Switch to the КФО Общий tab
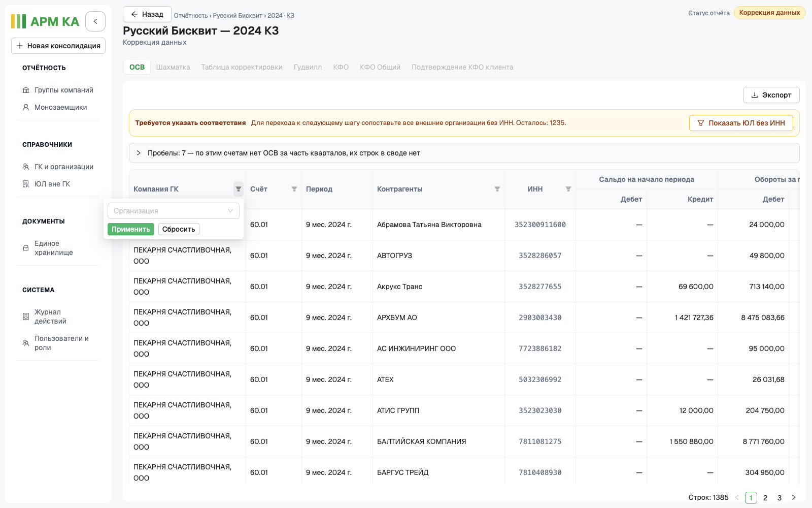This screenshot has height=508, width=812. [380, 67]
